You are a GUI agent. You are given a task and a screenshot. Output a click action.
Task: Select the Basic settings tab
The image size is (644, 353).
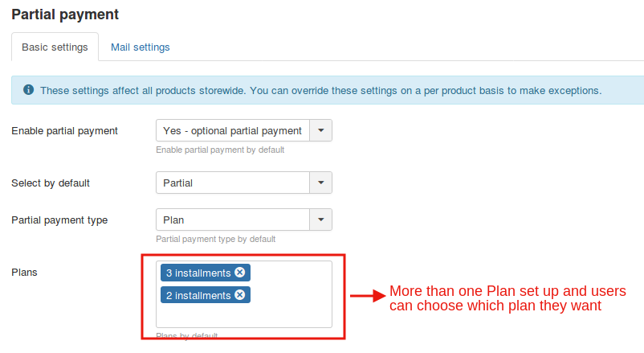coord(55,47)
